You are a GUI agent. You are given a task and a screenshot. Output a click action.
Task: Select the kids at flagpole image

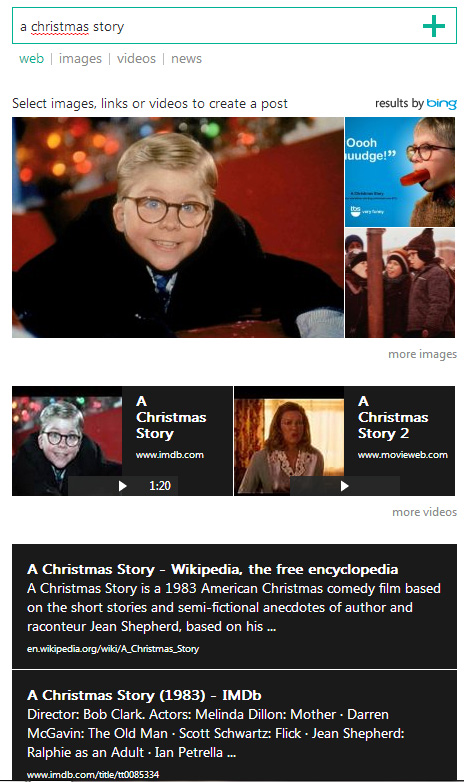click(400, 283)
